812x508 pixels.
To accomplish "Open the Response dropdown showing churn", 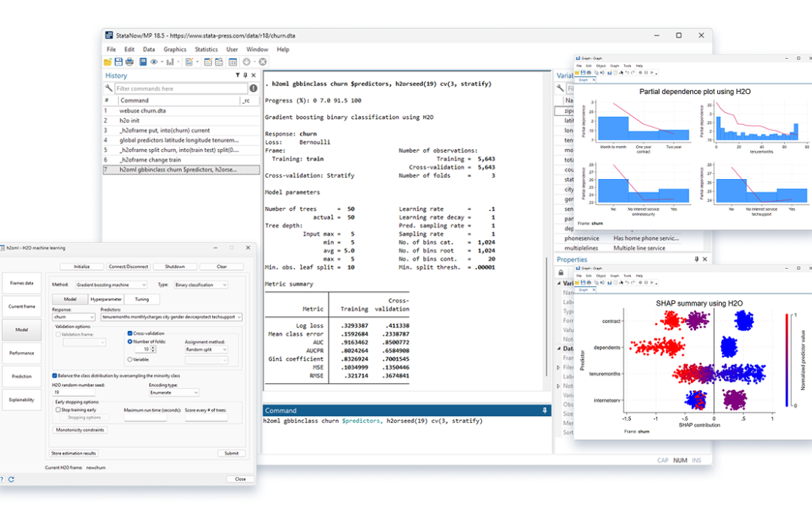I will 74,317.
